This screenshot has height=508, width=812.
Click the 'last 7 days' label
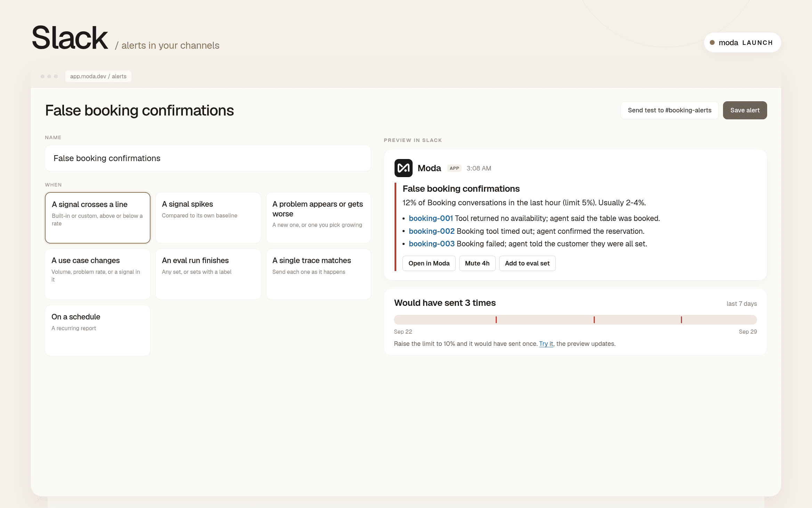click(741, 304)
